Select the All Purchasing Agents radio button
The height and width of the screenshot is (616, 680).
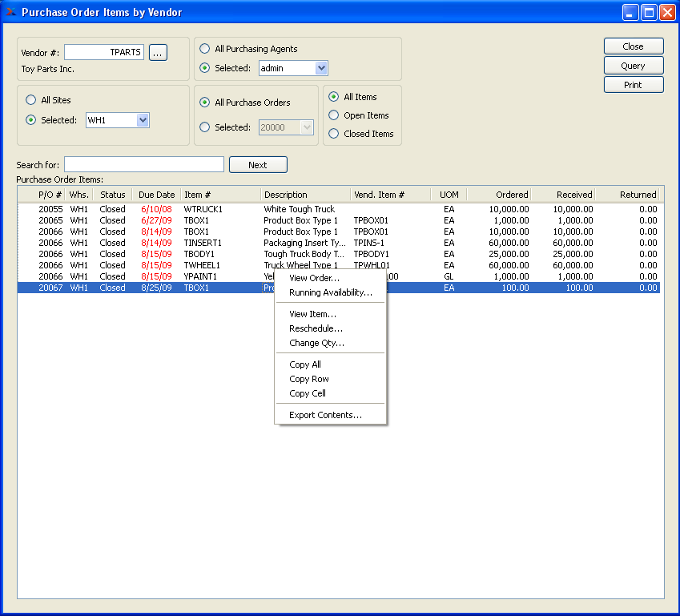pyautogui.click(x=205, y=49)
